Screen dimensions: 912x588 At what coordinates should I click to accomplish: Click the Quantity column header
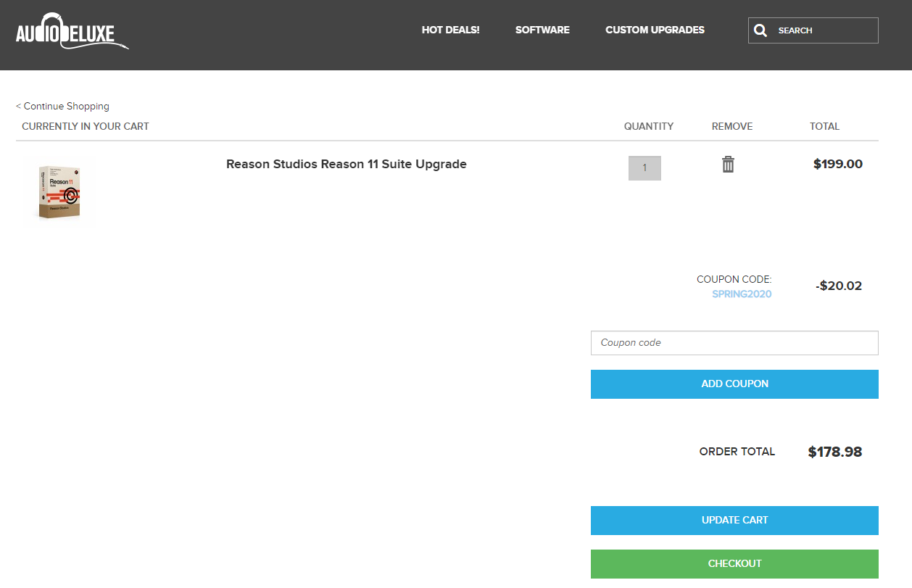point(649,126)
